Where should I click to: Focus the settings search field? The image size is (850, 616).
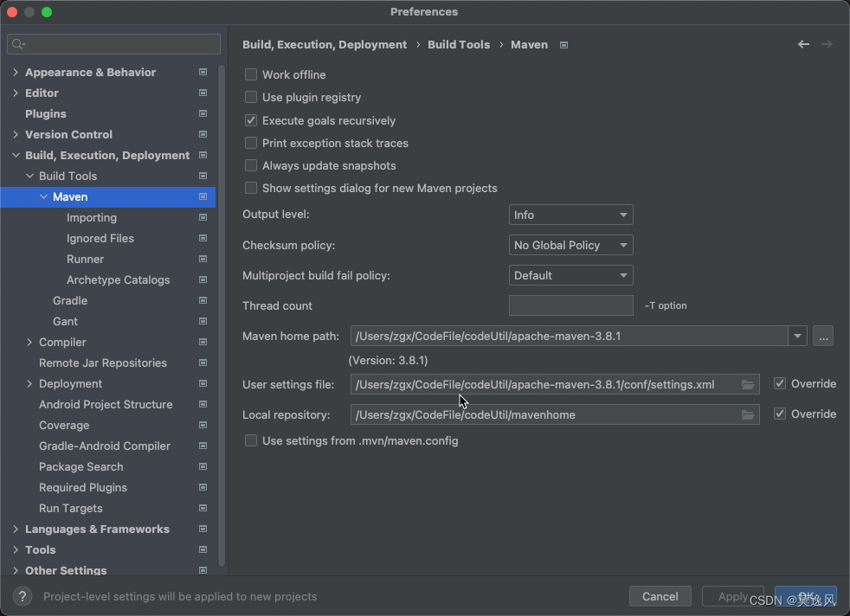click(x=114, y=44)
